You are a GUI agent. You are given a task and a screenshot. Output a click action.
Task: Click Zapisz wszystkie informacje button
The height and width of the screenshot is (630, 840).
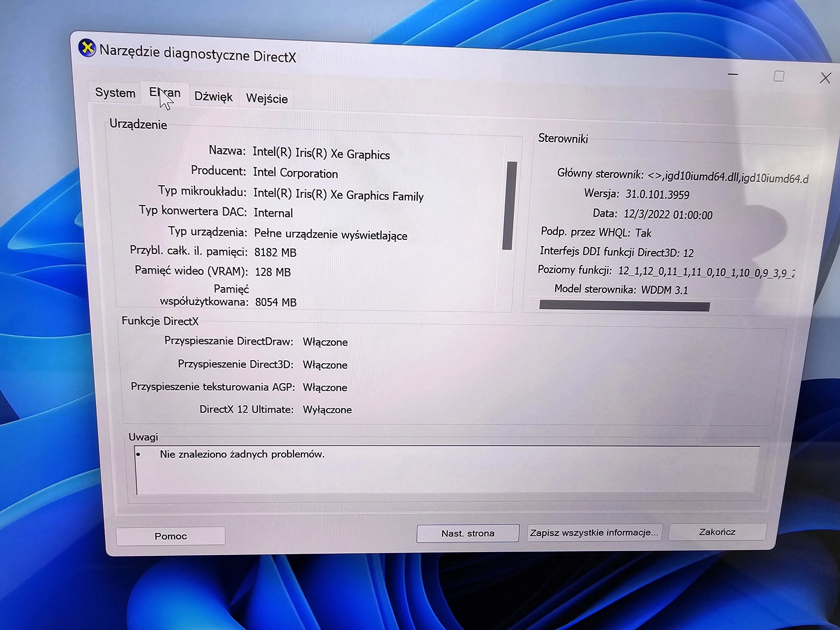[x=594, y=532]
